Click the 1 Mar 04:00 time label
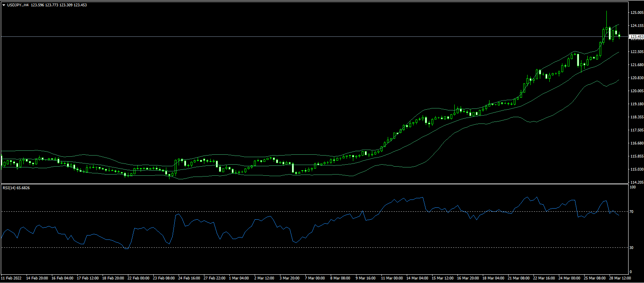This screenshot has width=644, height=283. coord(239,278)
